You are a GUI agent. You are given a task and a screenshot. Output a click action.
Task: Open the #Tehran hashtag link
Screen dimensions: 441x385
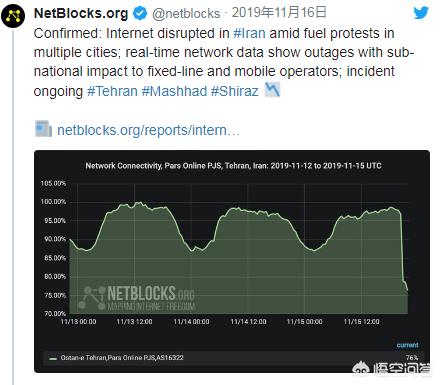[112, 91]
